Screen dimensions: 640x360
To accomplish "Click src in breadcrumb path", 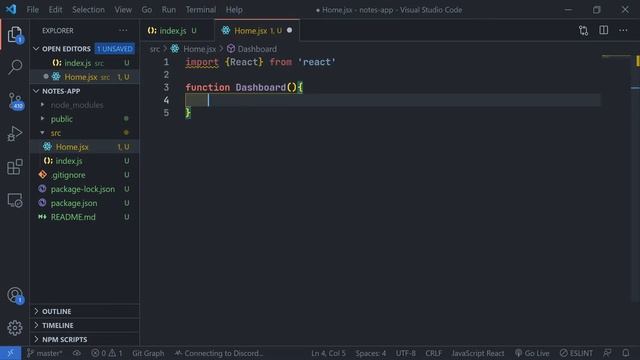I will pyautogui.click(x=155, y=49).
